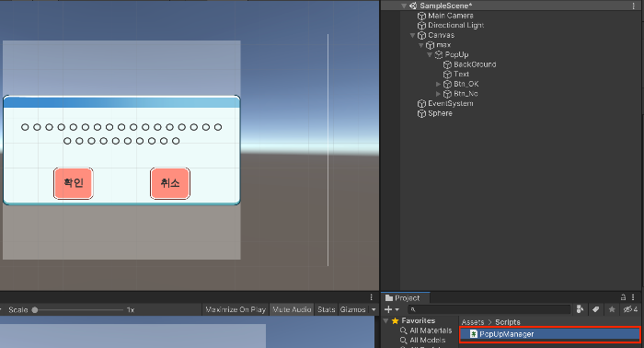Click the Btn_No cube icon
644x348 pixels.
point(447,94)
